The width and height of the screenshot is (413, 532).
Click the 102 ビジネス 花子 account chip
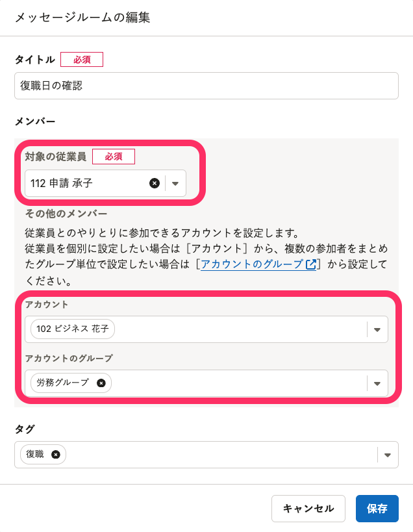pyautogui.click(x=73, y=329)
